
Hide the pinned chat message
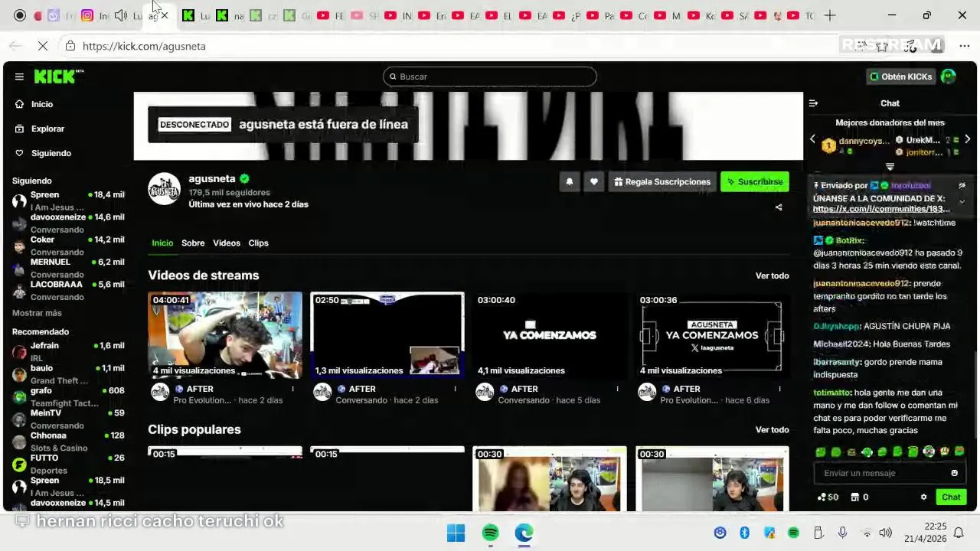tap(962, 186)
